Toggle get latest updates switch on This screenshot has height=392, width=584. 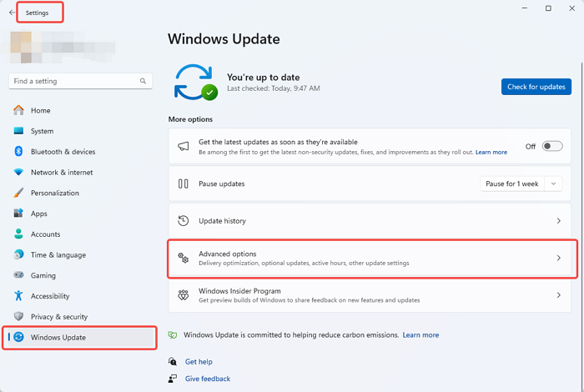[552, 146]
